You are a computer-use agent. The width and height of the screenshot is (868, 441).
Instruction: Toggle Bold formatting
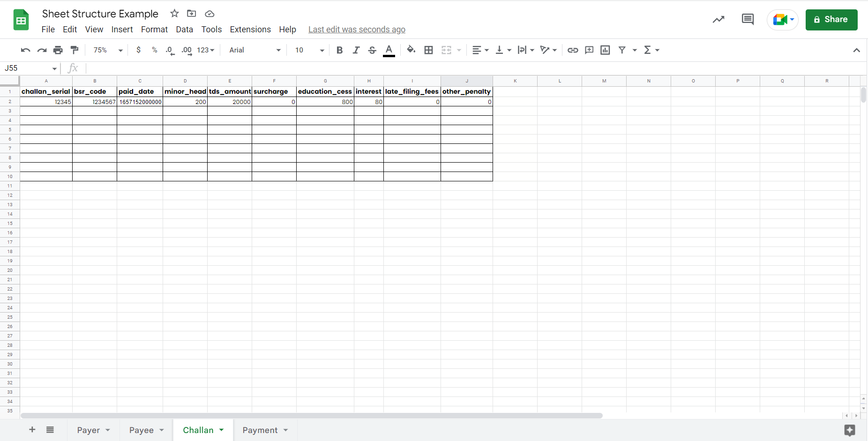(x=340, y=50)
